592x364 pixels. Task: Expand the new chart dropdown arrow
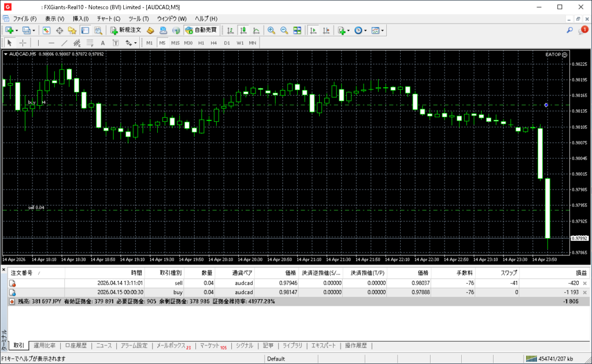[x=17, y=31]
